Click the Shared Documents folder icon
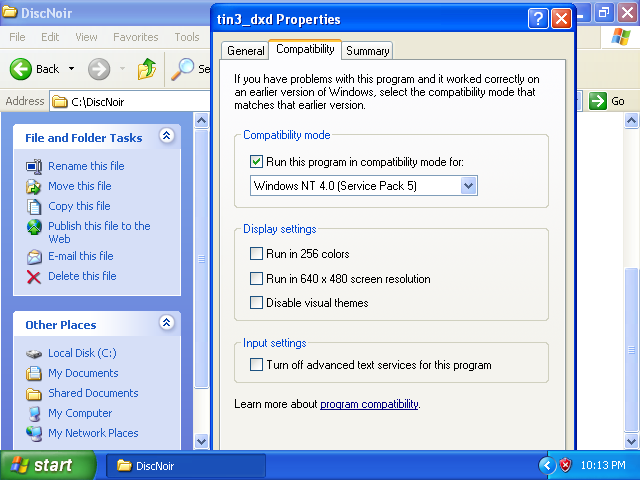Image resolution: width=640 pixels, height=480 pixels. [x=34, y=394]
